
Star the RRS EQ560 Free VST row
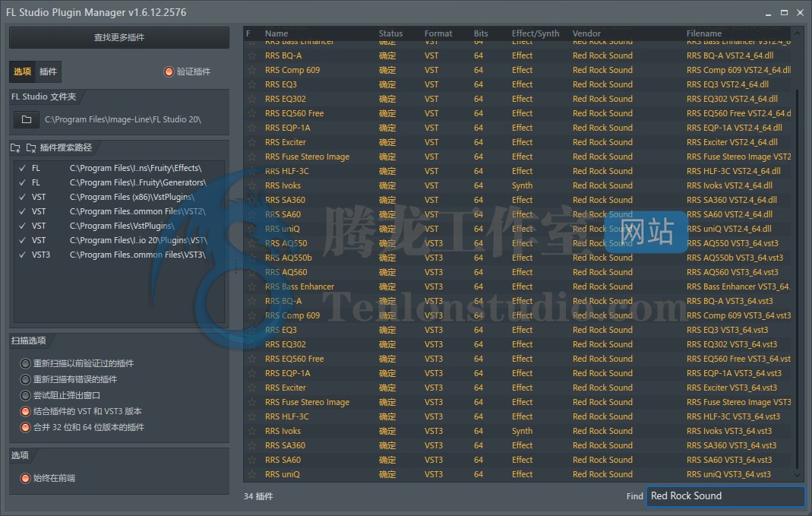point(251,113)
